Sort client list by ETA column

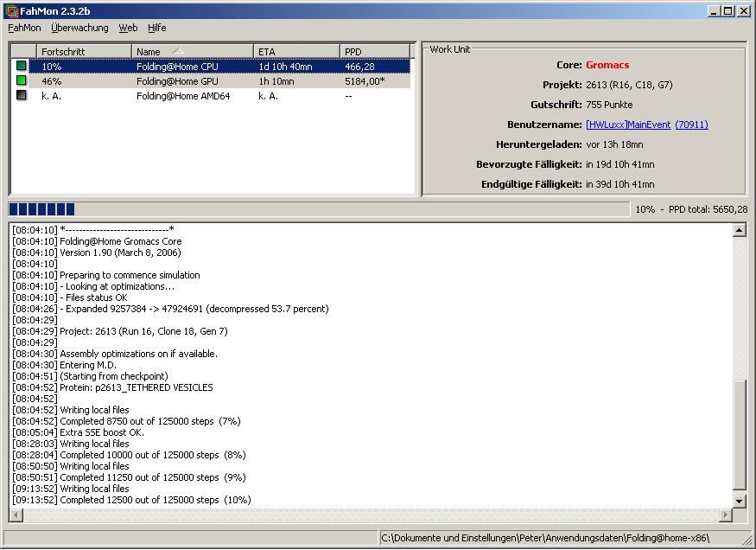point(296,51)
